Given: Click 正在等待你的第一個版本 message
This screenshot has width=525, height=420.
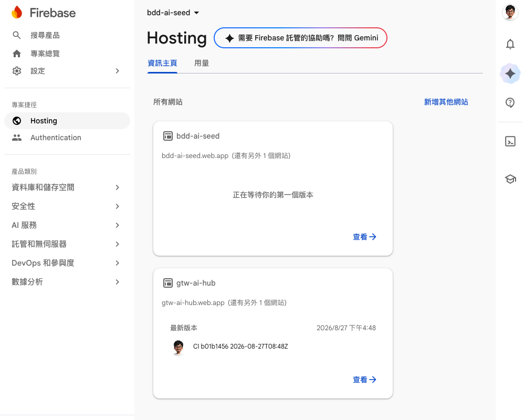Looking at the screenshot, I should point(273,195).
